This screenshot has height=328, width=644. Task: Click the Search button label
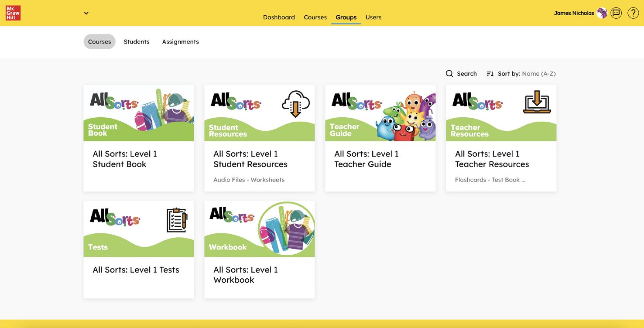(x=467, y=74)
